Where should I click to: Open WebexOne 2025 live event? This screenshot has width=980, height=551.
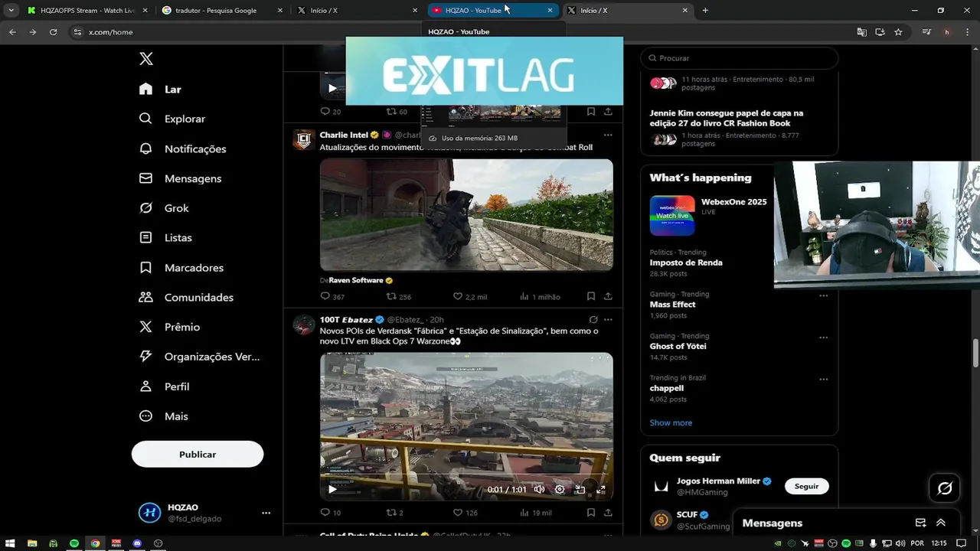point(708,215)
